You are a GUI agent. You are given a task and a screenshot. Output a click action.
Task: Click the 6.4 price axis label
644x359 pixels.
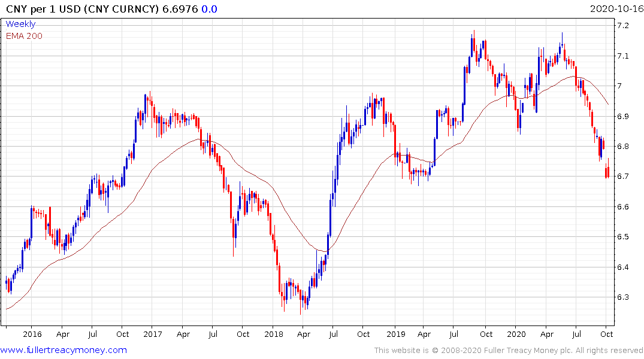[x=623, y=267]
